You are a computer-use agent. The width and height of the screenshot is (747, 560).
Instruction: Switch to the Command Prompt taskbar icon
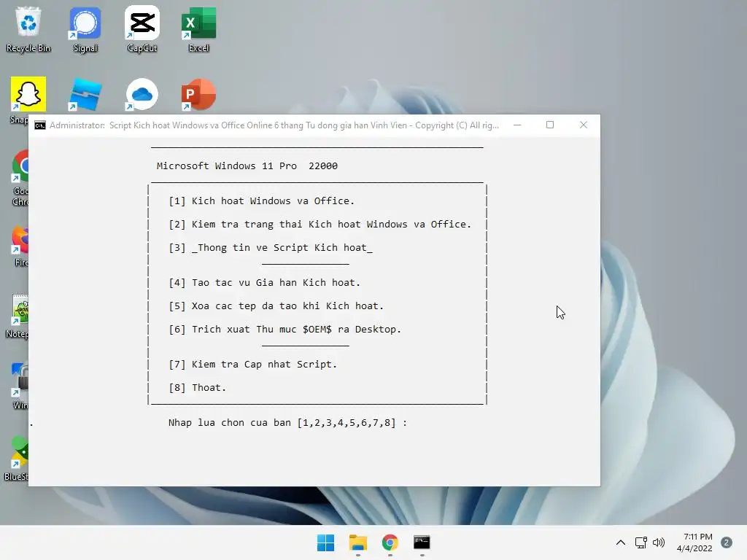422,542
